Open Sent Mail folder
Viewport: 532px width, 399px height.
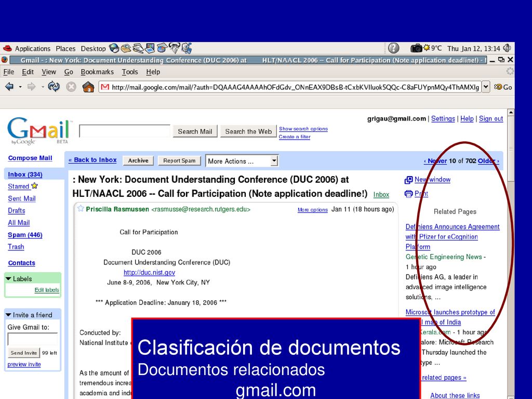(22, 198)
